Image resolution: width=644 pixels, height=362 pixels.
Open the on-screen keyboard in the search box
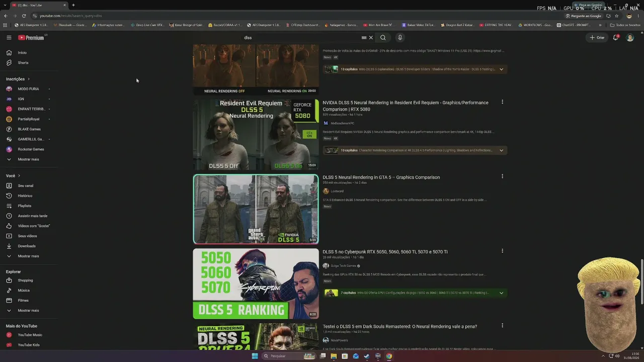364,38
